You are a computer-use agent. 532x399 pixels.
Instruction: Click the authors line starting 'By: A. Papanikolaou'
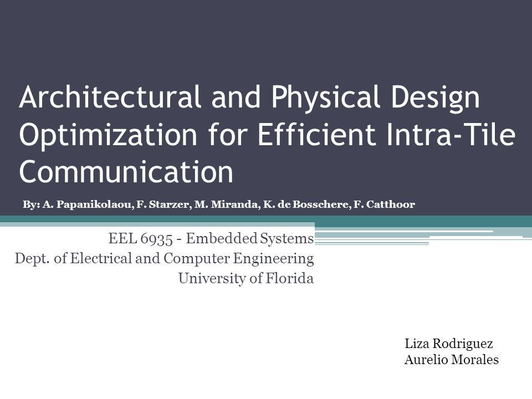(x=219, y=204)
